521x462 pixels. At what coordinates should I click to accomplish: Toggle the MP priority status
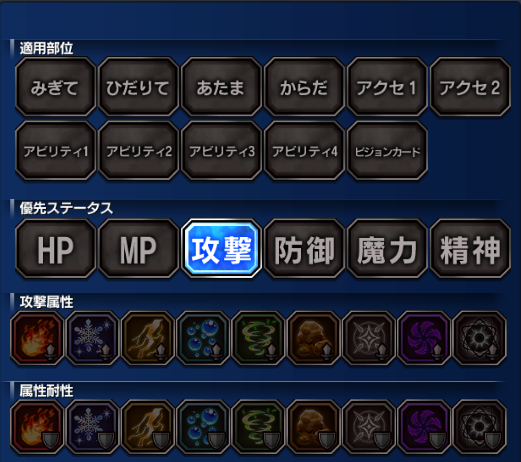click(138, 249)
